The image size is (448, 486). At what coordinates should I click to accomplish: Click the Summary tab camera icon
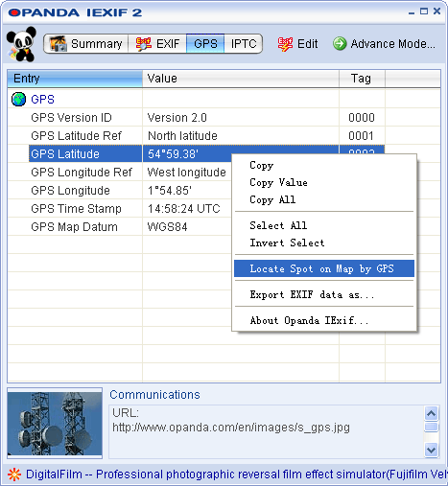58,43
